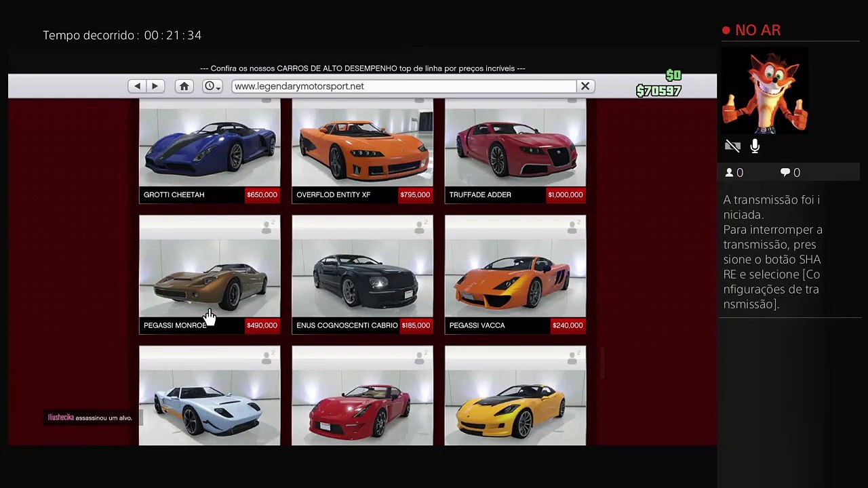The image size is (868, 488).
Task: Click the $1,000,000 price tag for Adder
Action: click(x=566, y=195)
